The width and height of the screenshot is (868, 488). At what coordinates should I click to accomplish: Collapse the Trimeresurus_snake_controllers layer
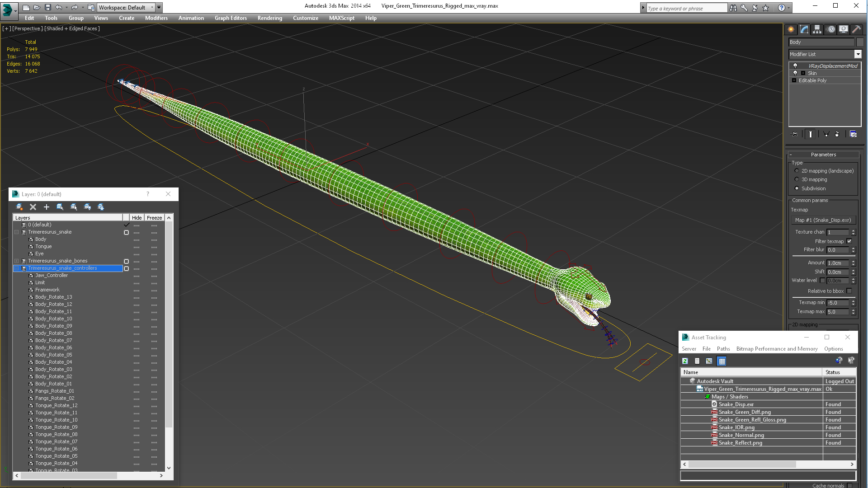coord(17,268)
